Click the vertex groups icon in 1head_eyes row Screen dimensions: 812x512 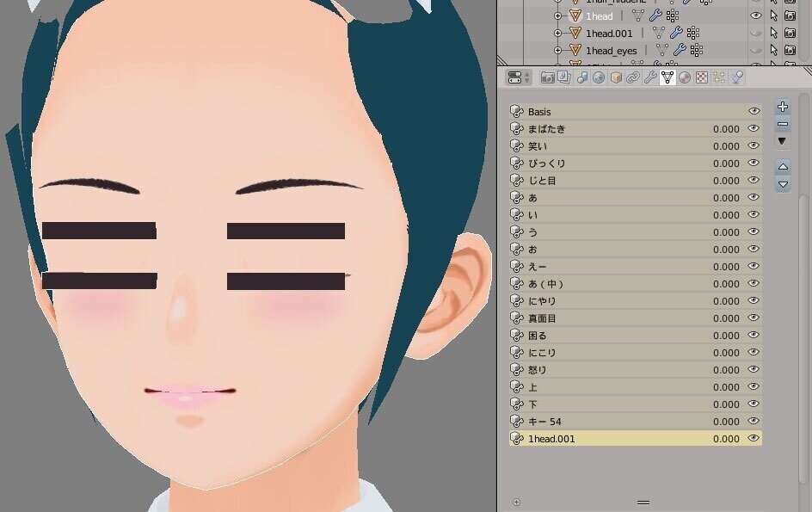coord(697,50)
